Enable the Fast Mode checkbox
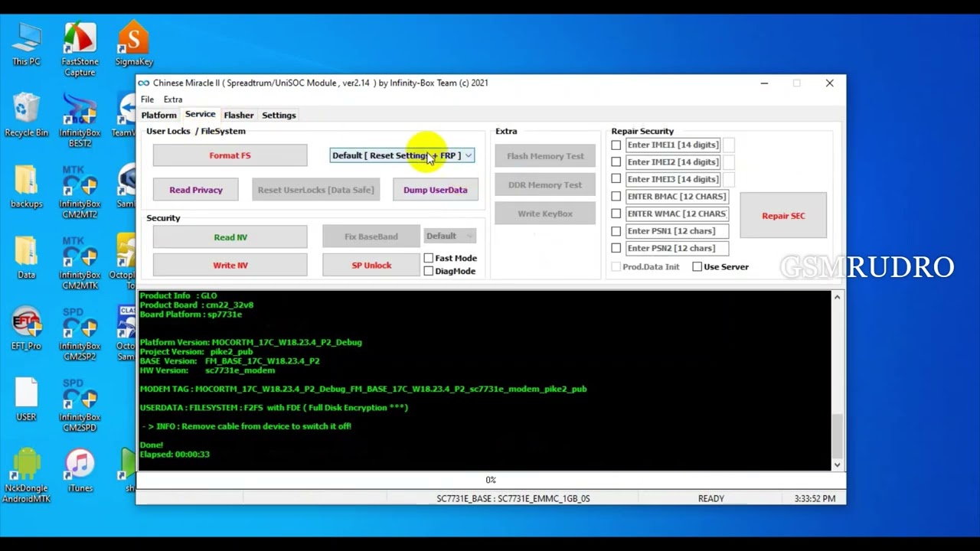 coord(429,258)
